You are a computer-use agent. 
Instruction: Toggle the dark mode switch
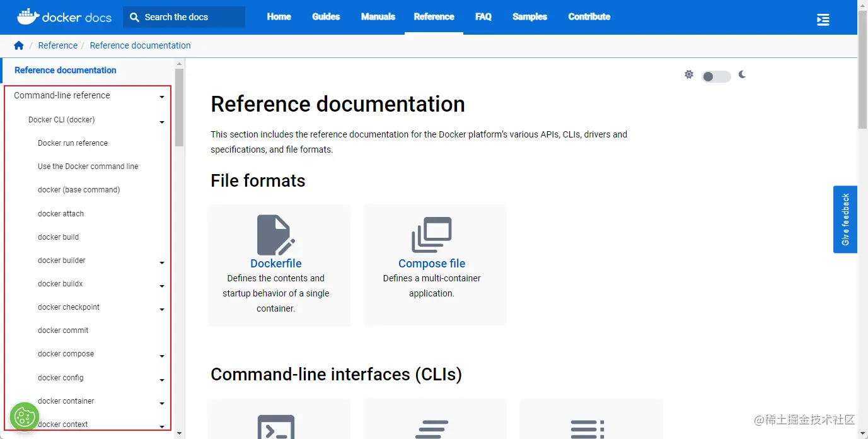click(716, 76)
